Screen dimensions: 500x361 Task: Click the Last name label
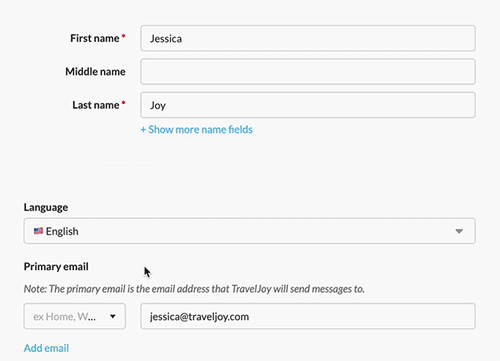coord(96,105)
